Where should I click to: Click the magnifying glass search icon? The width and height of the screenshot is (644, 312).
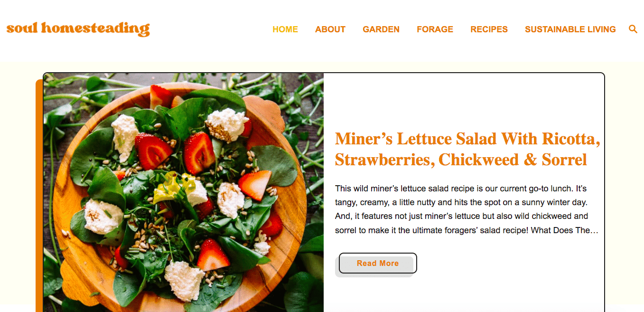633,29
